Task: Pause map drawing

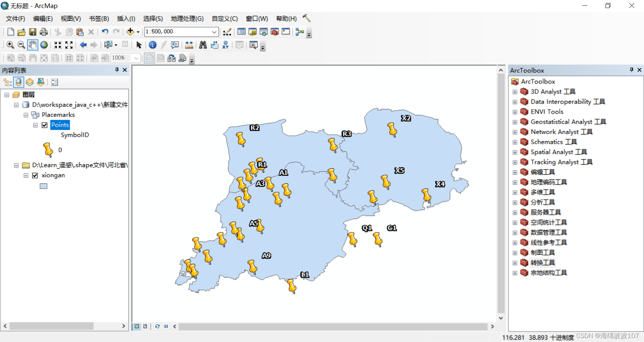Action: (x=166, y=326)
